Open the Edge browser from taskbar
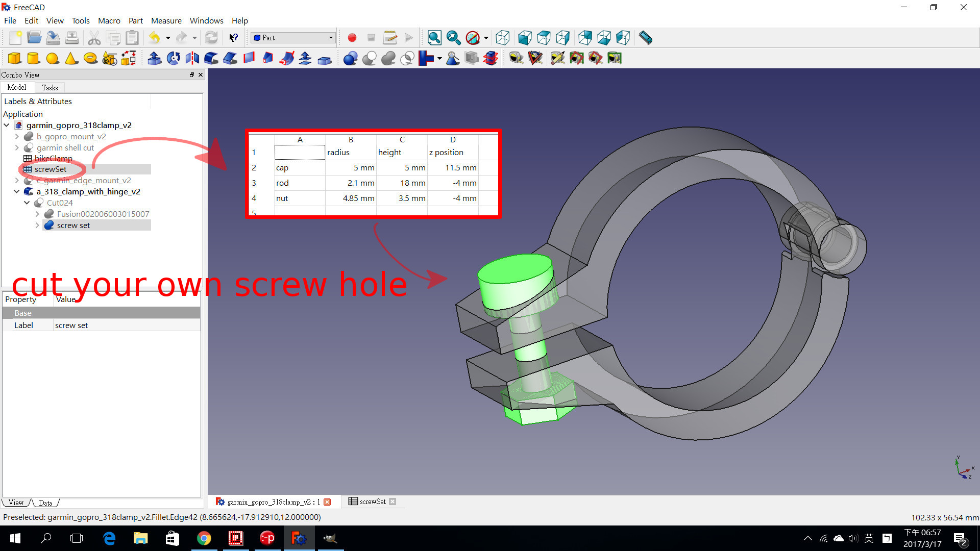 pos(109,538)
